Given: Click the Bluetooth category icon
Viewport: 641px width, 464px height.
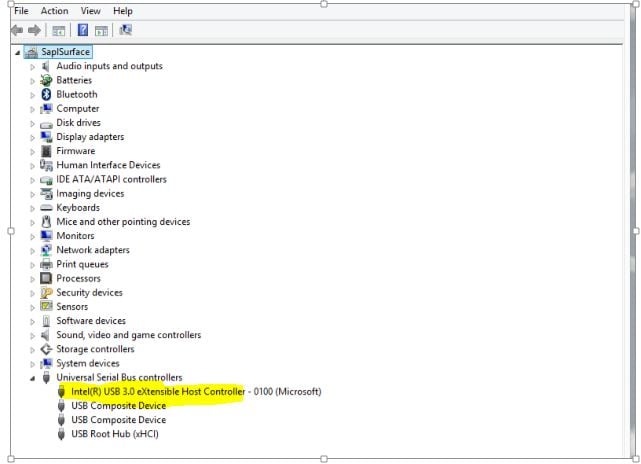Looking at the screenshot, I should point(46,94).
